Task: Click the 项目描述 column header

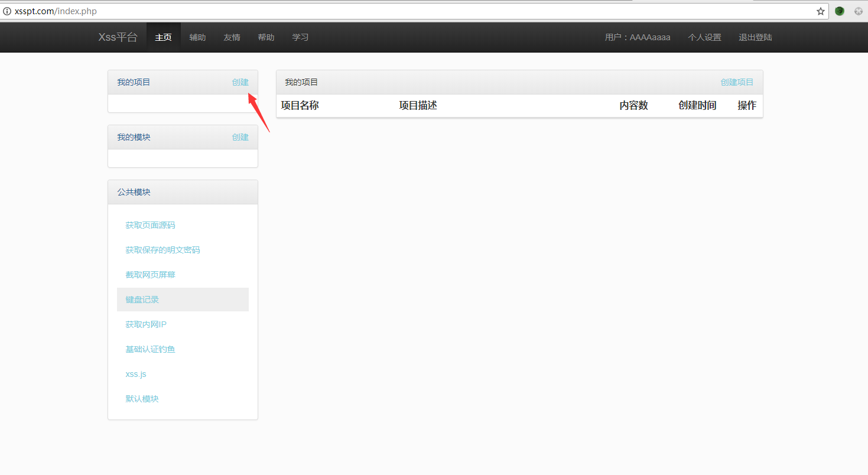Action: pos(418,105)
